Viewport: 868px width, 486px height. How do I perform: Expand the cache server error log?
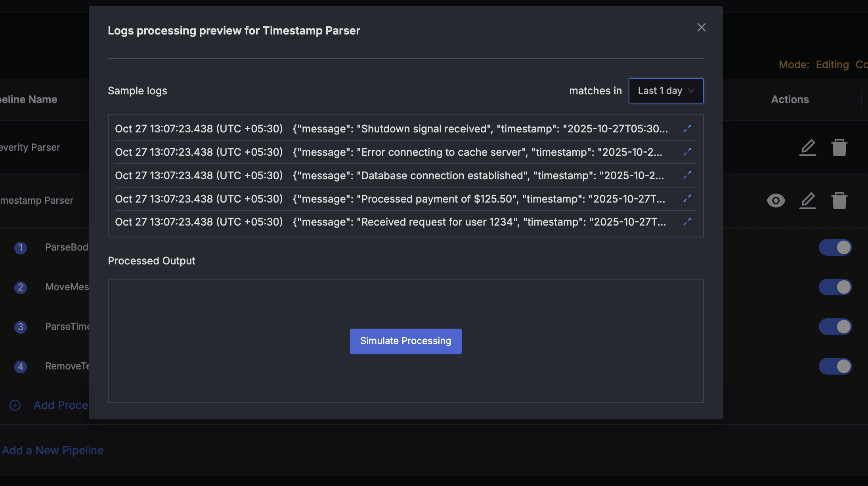coord(687,152)
